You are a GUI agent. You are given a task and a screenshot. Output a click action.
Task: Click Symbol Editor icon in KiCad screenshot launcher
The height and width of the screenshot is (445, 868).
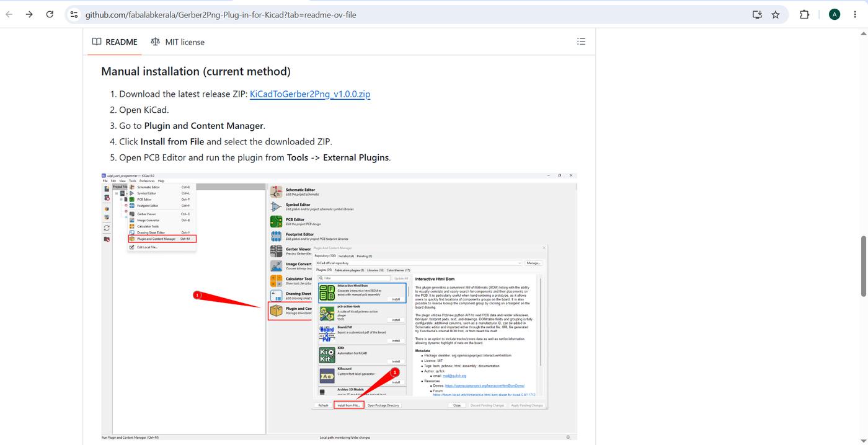[x=277, y=206]
